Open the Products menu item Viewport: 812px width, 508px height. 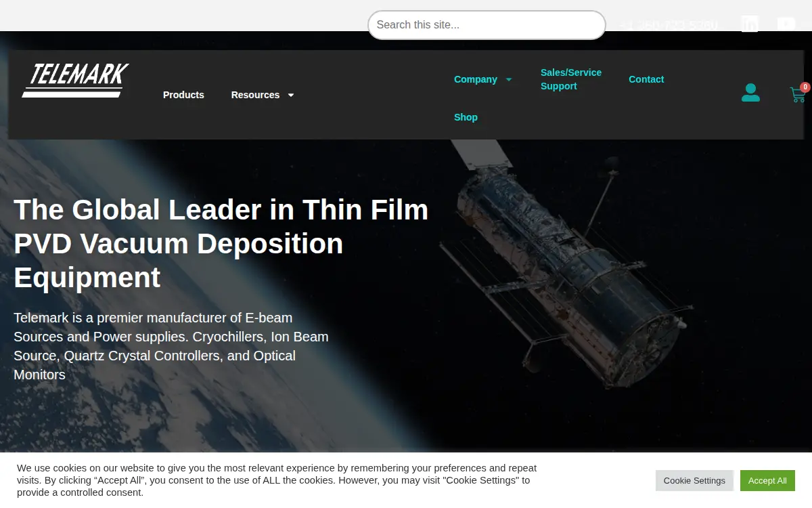click(183, 95)
